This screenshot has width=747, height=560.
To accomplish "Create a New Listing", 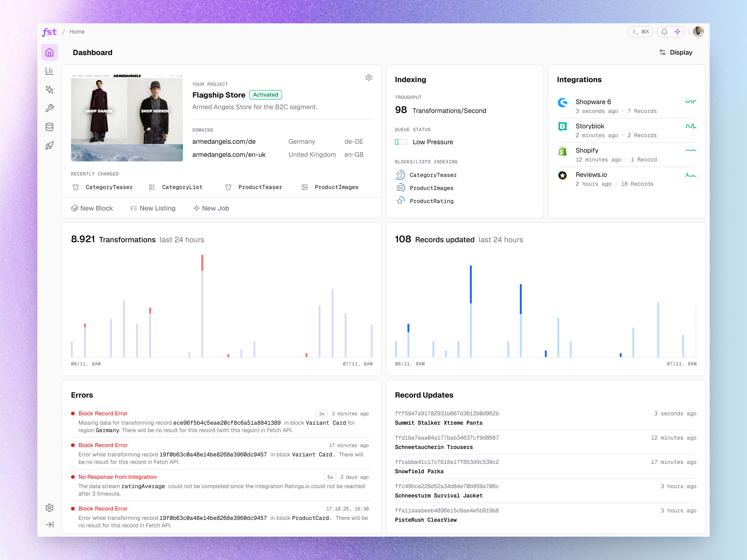I will tap(153, 208).
